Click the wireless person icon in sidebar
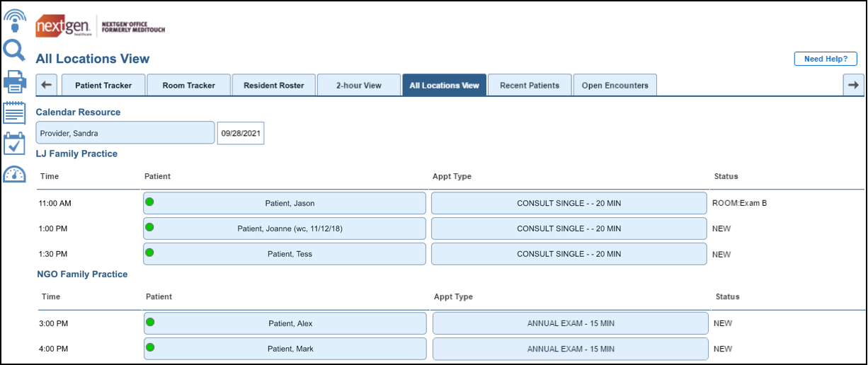The image size is (868, 365). tap(15, 21)
